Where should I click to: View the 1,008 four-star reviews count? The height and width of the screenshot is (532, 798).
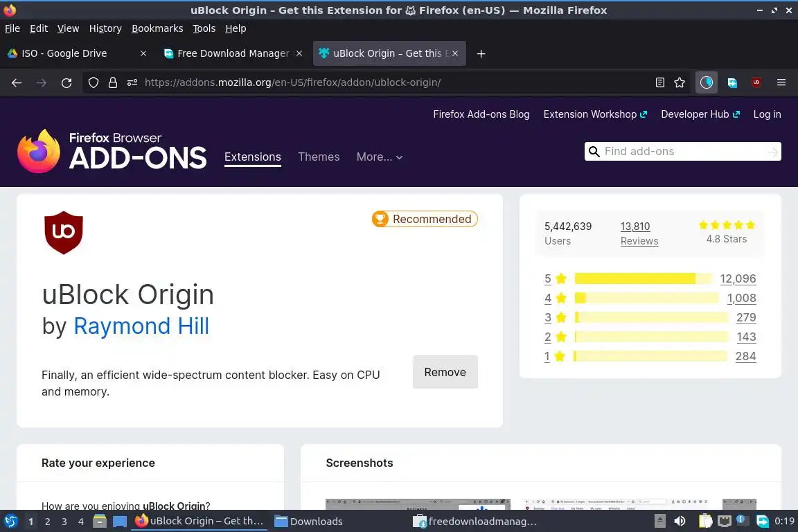741,298
